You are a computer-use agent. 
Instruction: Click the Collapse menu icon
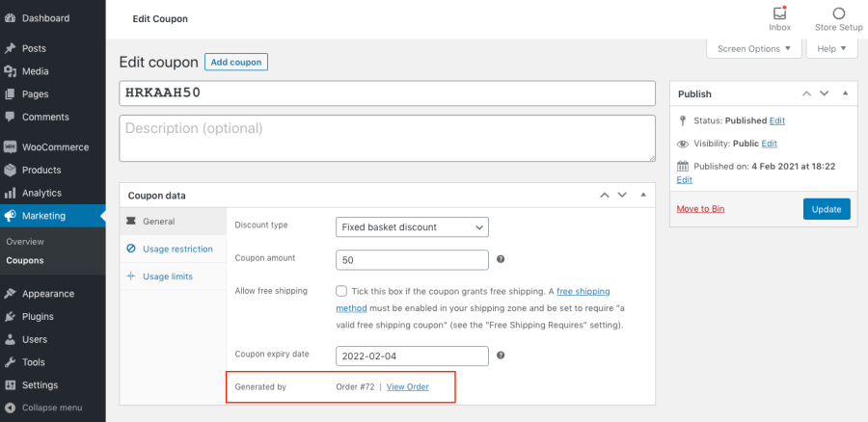coord(10,408)
